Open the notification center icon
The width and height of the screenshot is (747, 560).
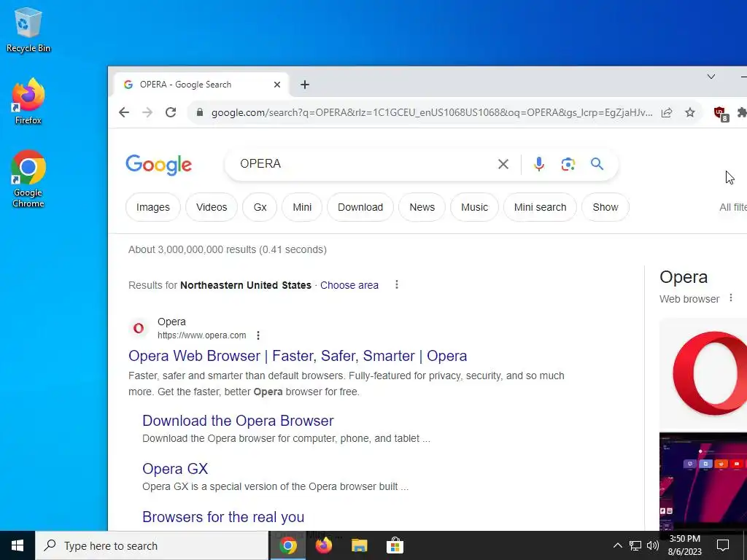coord(723,545)
